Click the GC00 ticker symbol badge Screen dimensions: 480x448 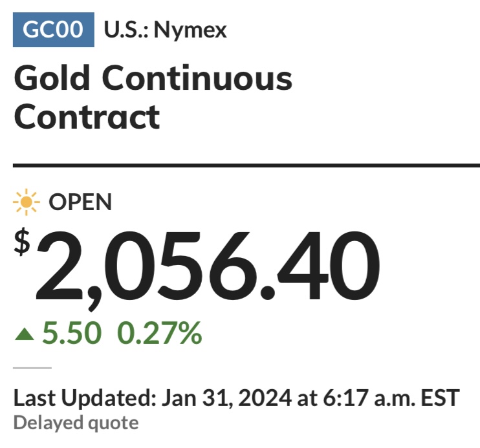coord(54,30)
